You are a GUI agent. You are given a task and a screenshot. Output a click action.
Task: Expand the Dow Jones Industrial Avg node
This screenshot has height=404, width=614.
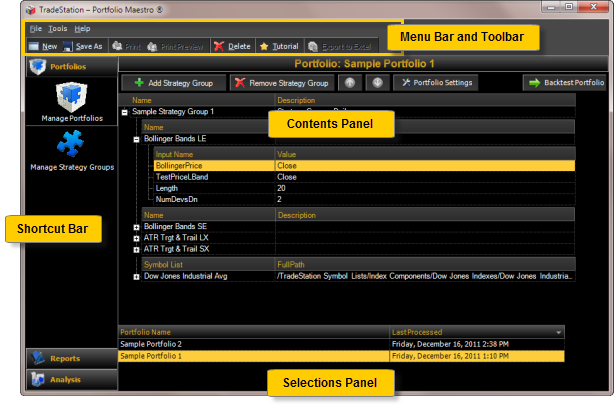pyautogui.click(x=136, y=277)
